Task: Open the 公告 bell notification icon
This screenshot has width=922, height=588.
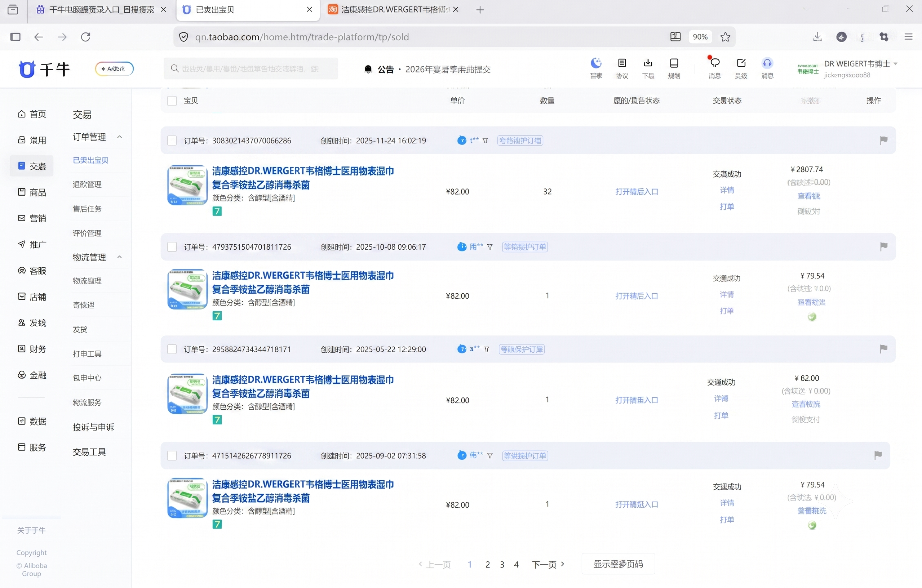Action: [x=368, y=69]
